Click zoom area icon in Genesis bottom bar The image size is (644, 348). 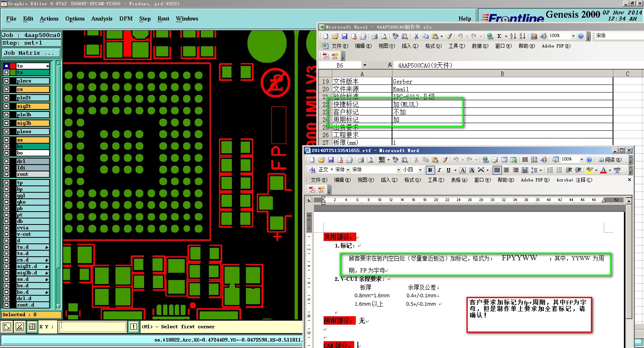click(x=6, y=327)
